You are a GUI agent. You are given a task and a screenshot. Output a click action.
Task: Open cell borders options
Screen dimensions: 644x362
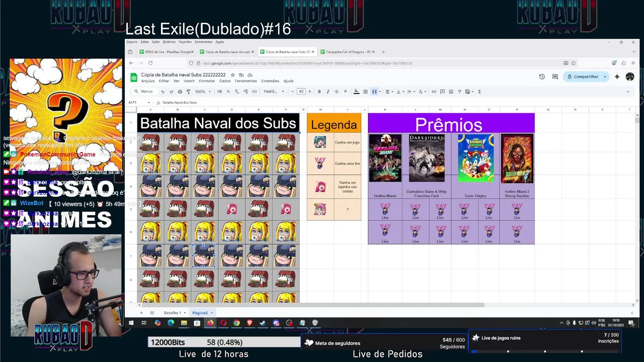[x=365, y=92]
